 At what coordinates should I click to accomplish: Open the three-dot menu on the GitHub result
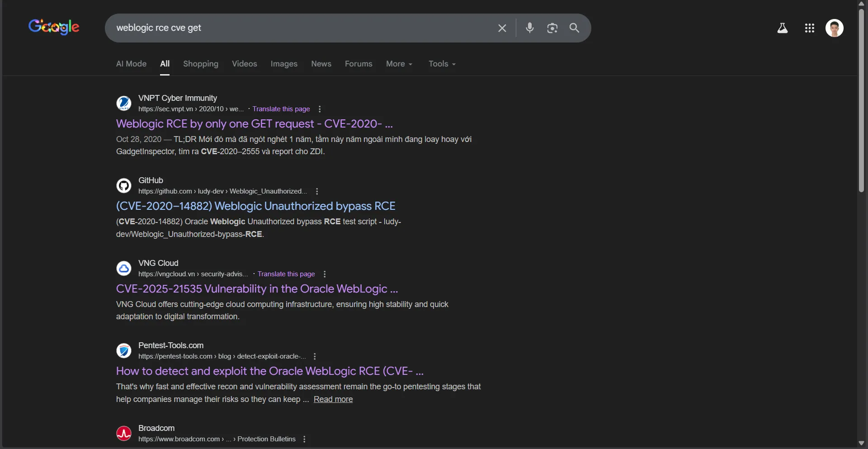coord(317,191)
